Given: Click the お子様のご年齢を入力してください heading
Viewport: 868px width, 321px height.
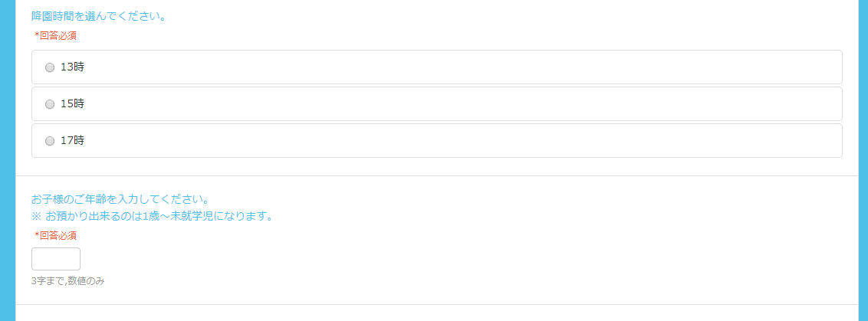Looking at the screenshot, I should pyautogui.click(x=120, y=199).
